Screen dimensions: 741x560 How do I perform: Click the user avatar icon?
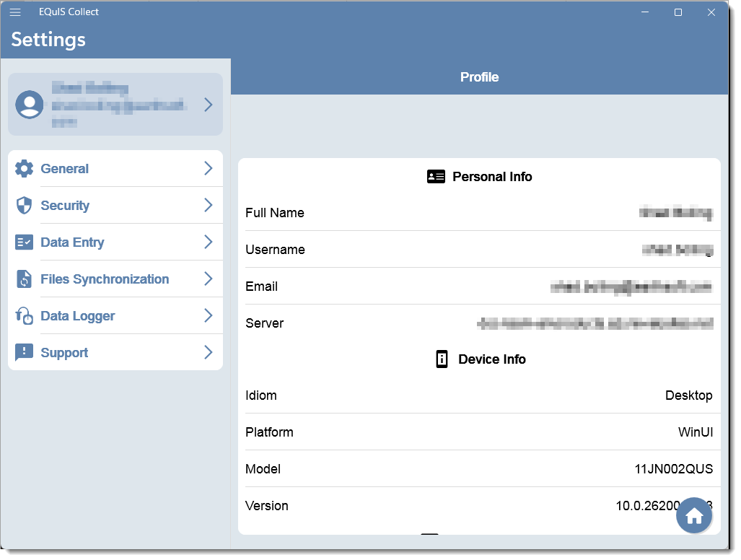pos(30,105)
